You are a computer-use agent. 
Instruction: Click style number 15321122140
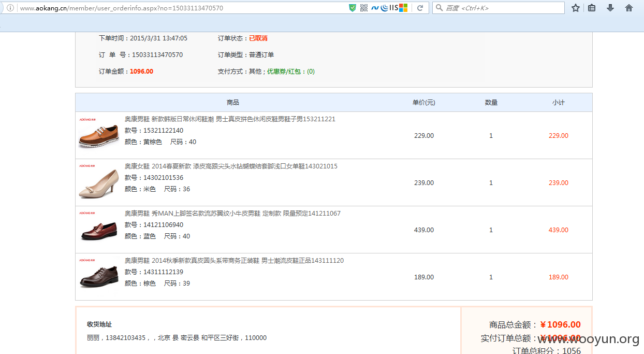pyautogui.click(x=163, y=131)
